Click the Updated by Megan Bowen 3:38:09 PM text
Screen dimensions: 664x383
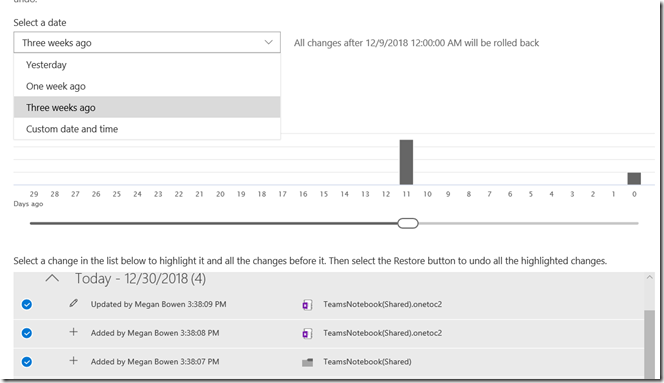158,304
